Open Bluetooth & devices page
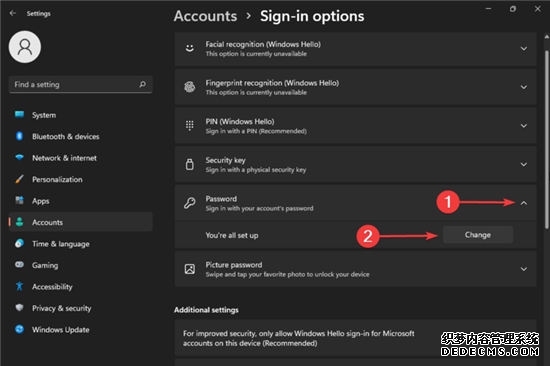The width and height of the screenshot is (550, 366). coord(81,137)
